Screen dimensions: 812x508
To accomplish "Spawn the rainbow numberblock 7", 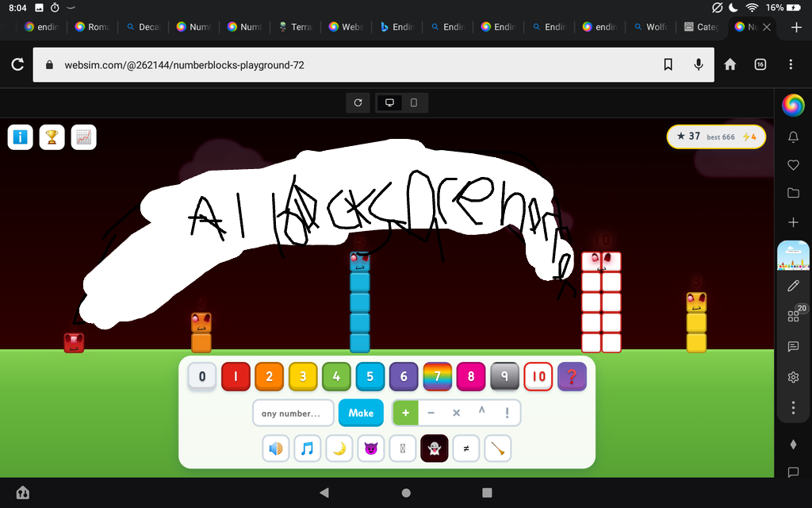I will coord(438,377).
